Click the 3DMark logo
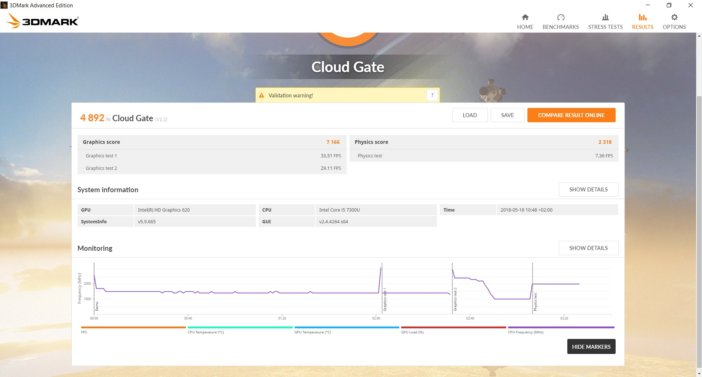This screenshot has width=702, height=377. [x=43, y=21]
